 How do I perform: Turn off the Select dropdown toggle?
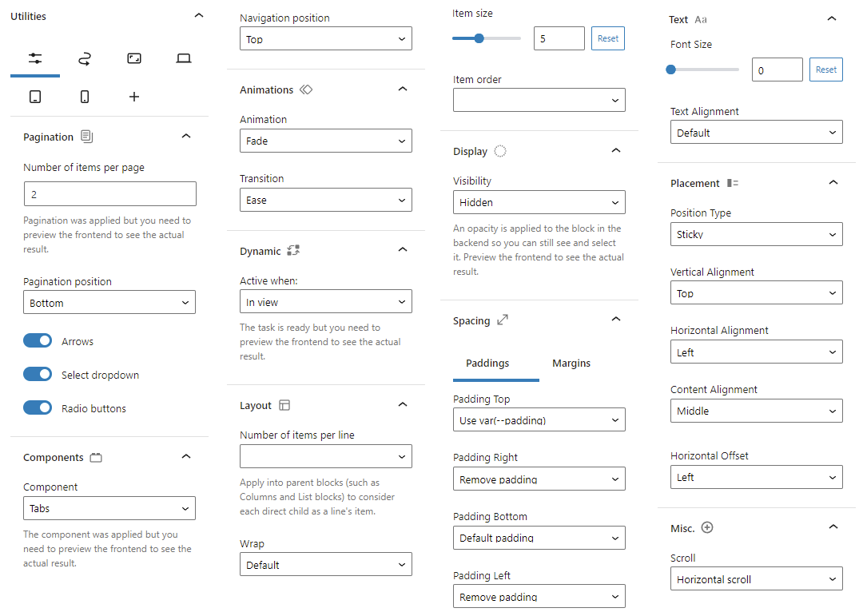tap(38, 375)
